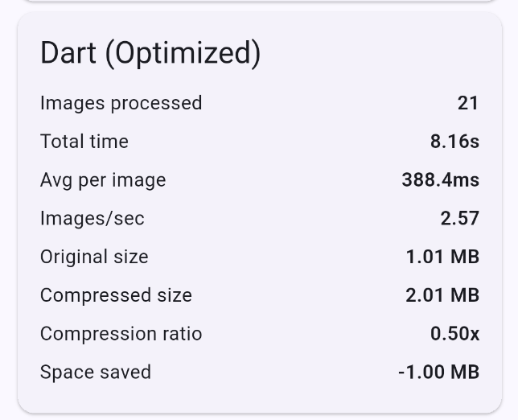The image size is (518, 420).
Task: Click the total time value 8.16s
Action: click(x=454, y=142)
